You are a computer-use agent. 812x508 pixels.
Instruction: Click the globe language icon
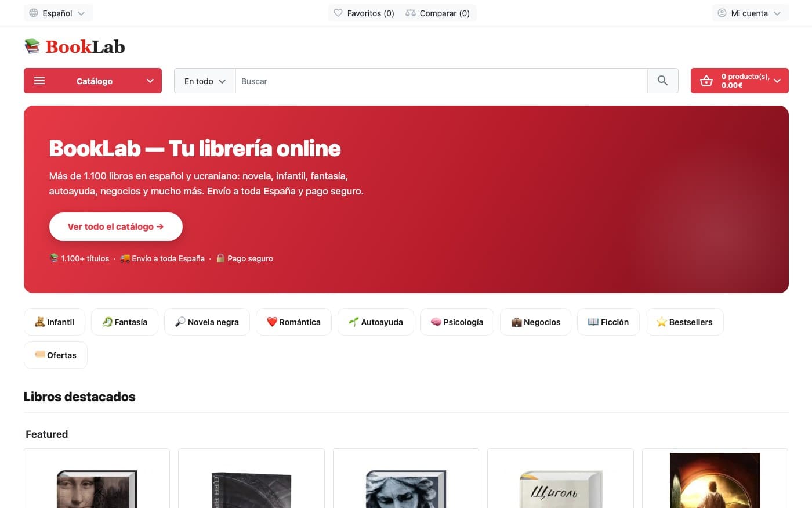34,13
